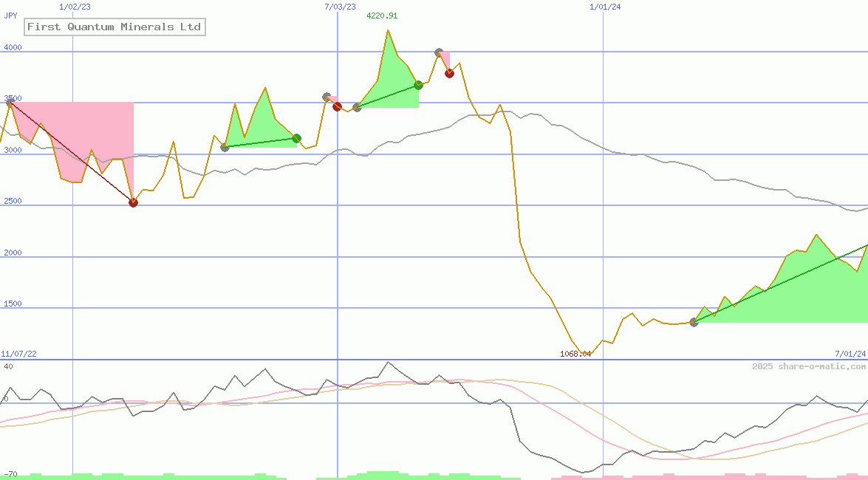868x480 pixels.
Task: Click the gray marker at the 4000 gridline
Action: [438, 52]
